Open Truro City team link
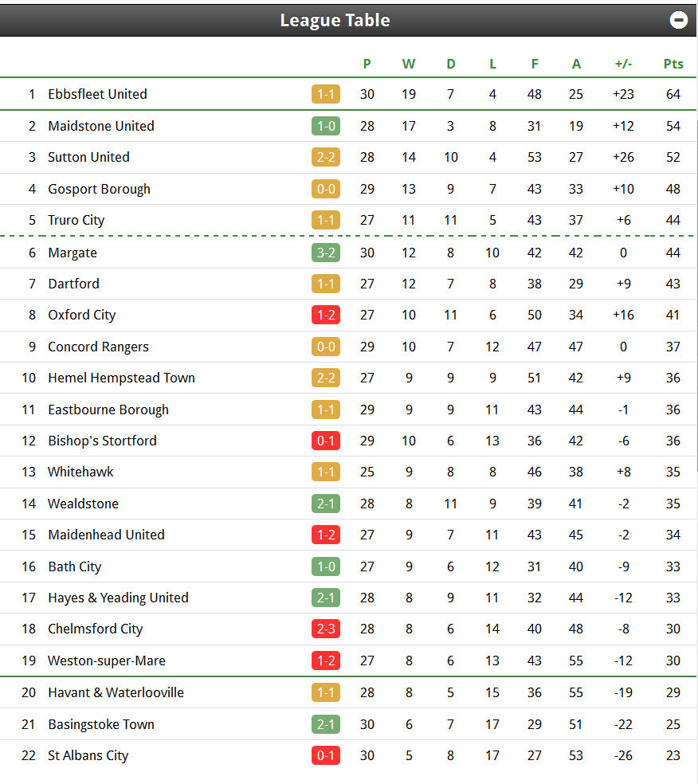Viewport: 698px width, 784px height. [x=76, y=220]
